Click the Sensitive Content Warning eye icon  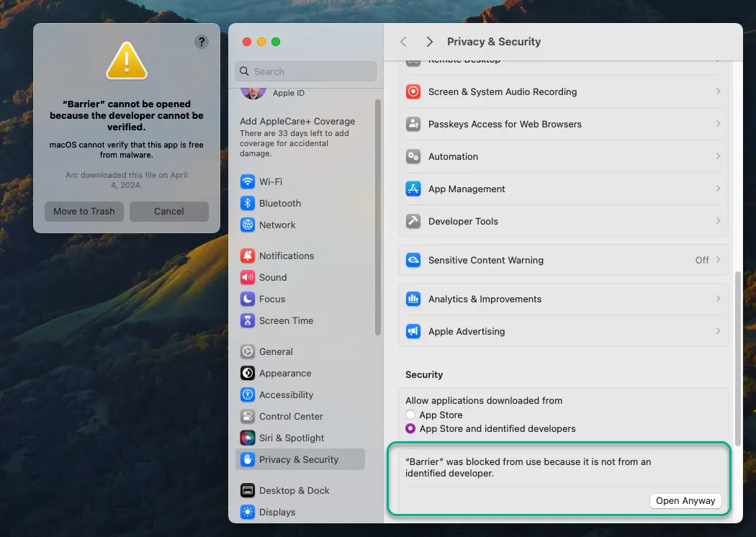413,260
